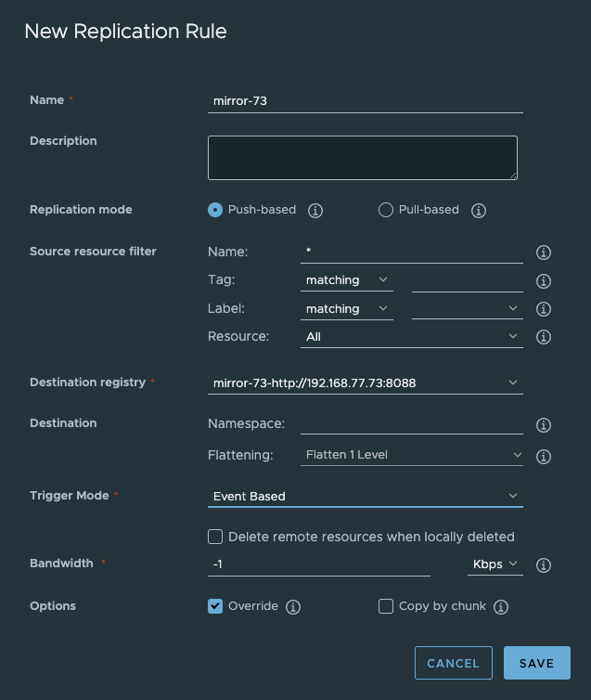
Task: Click the Namespace info icon
Action: tap(544, 424)
